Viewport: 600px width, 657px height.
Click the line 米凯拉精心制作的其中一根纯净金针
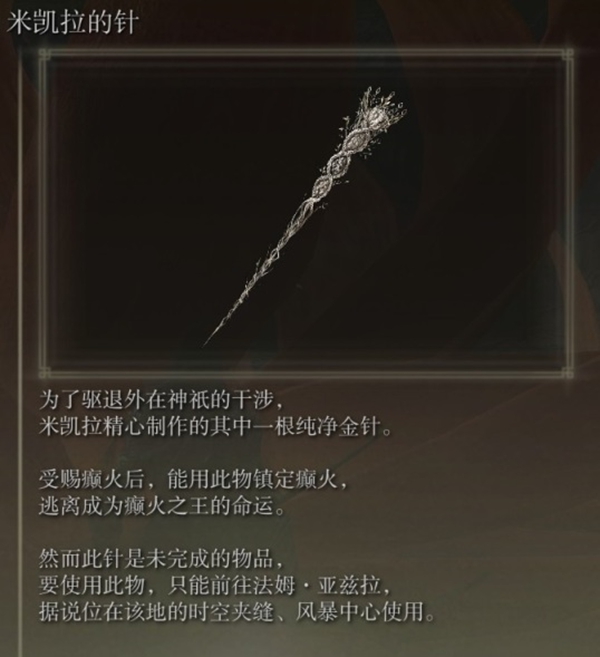(x=215, y=428)
